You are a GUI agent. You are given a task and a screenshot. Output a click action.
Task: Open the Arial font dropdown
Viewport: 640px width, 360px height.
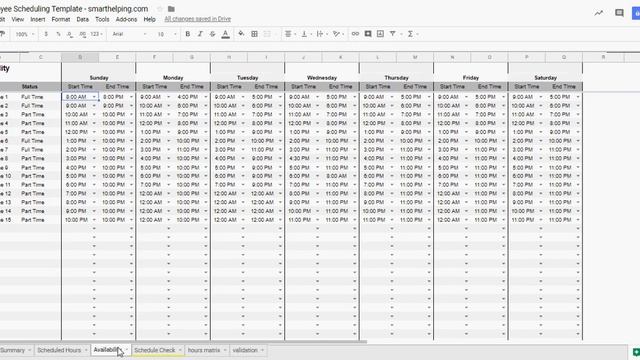129,34
